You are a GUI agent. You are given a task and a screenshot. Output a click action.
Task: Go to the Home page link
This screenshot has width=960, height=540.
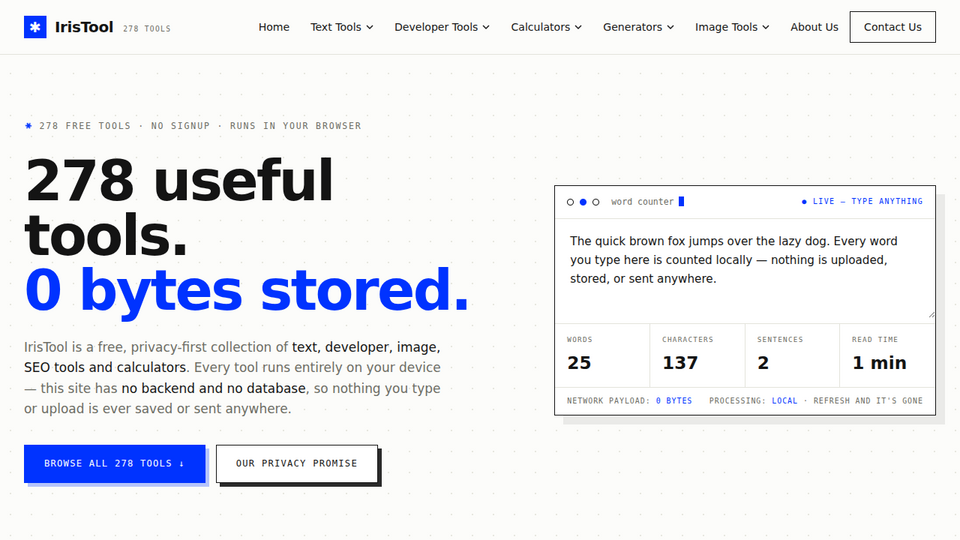274,27
